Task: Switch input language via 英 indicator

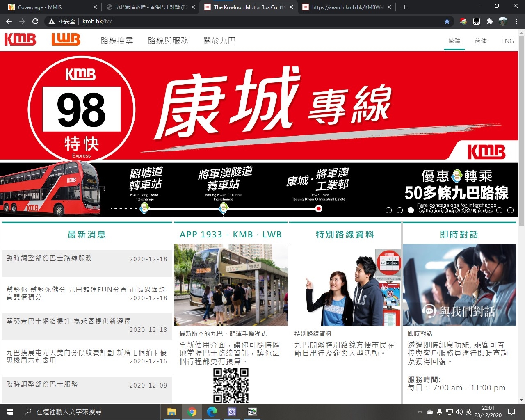Action: coord(469,412)
